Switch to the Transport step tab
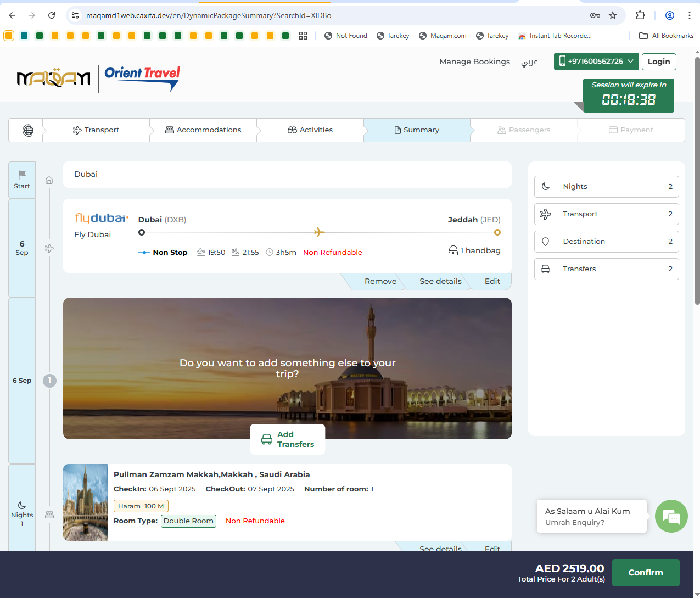 pos(96,130)
